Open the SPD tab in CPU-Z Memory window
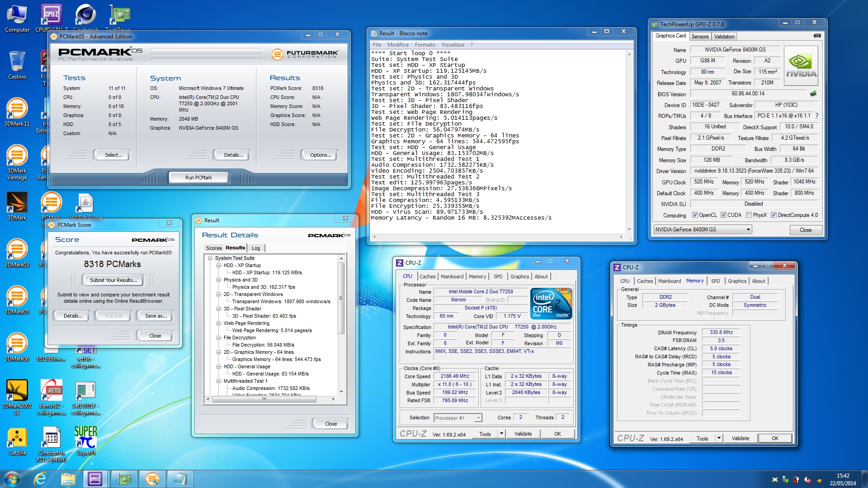This screenshot has height=488, width=868. 715,281
